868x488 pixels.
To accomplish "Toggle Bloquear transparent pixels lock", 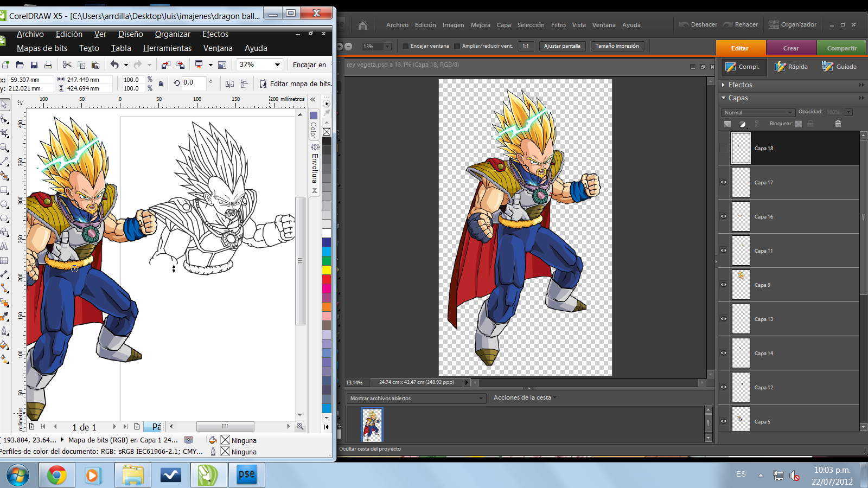I will (x=799, y=124).
